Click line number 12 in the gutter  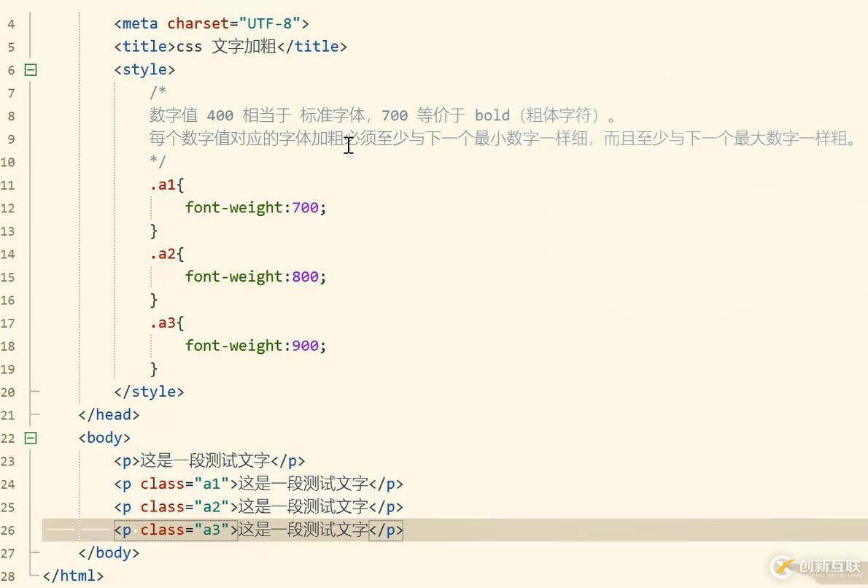pyautogui.click(x=10, y=208)
